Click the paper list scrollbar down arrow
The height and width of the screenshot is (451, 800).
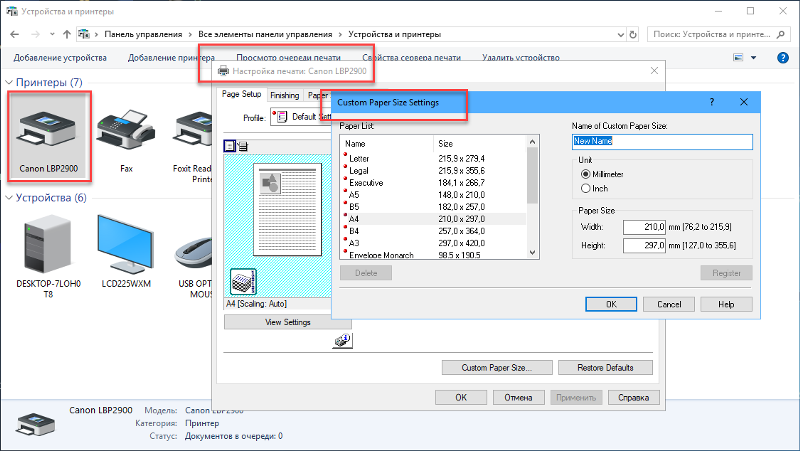click(x=532, y=252)
